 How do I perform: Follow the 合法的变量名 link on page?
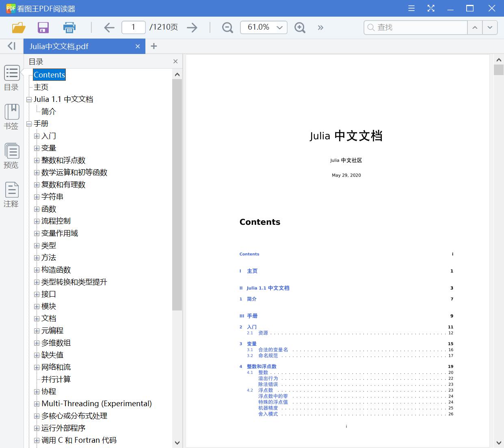(x=273, y=350)
